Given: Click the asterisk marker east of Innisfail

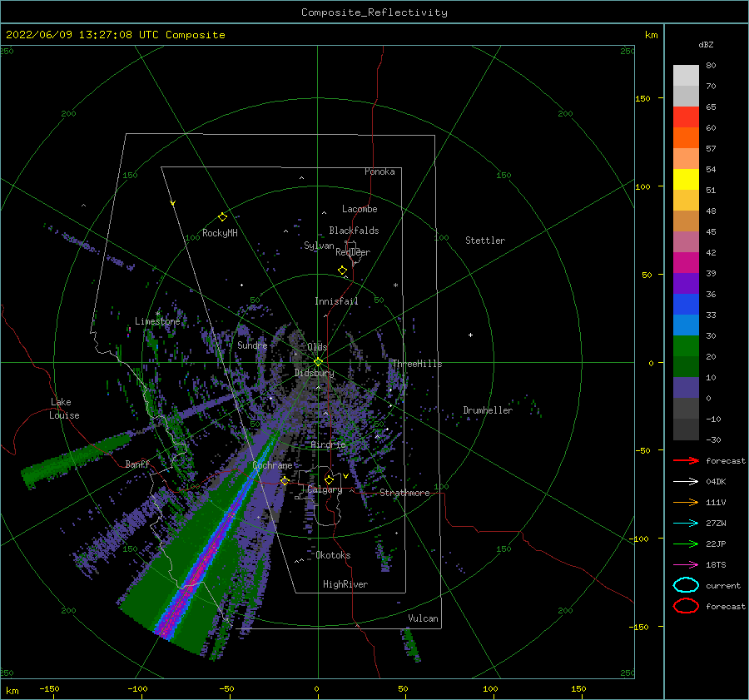Looking at the screenshot, I should [x=395, y=285].
